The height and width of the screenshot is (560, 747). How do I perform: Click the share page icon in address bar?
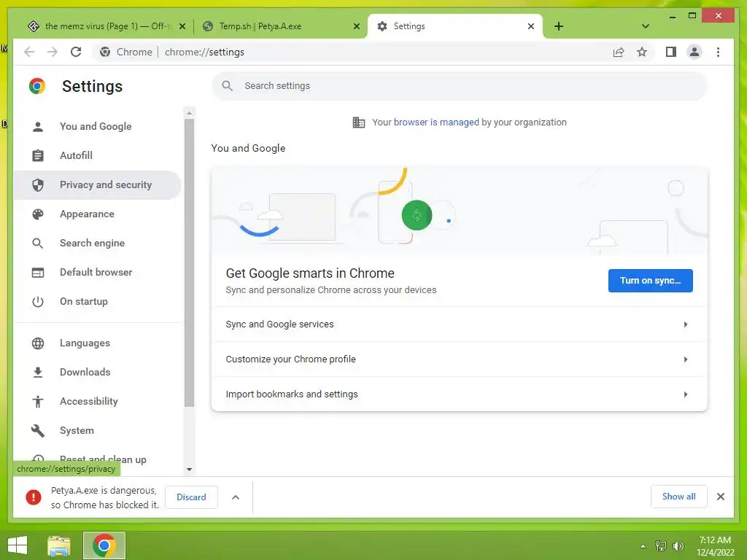click(x=619, y=52)
